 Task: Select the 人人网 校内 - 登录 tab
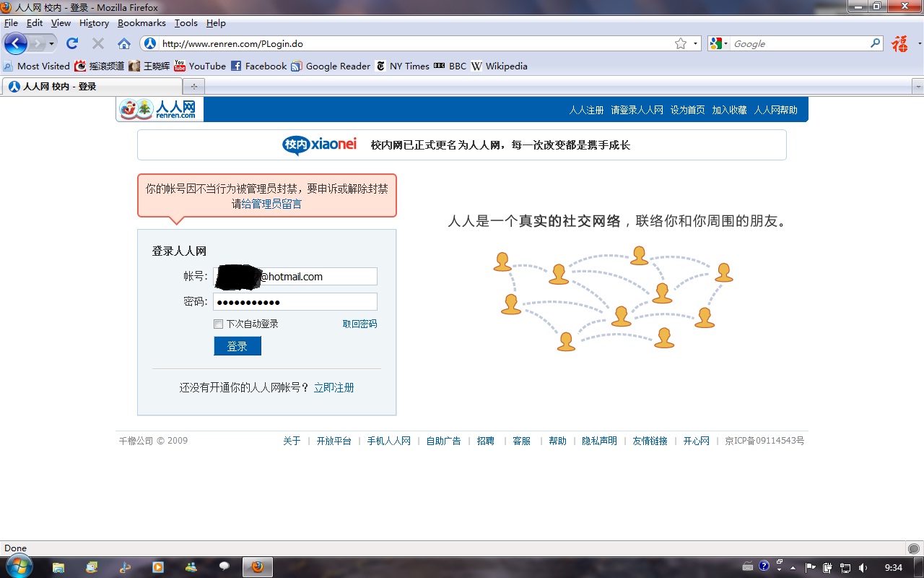pyautogui.click(x=92, y=87)
